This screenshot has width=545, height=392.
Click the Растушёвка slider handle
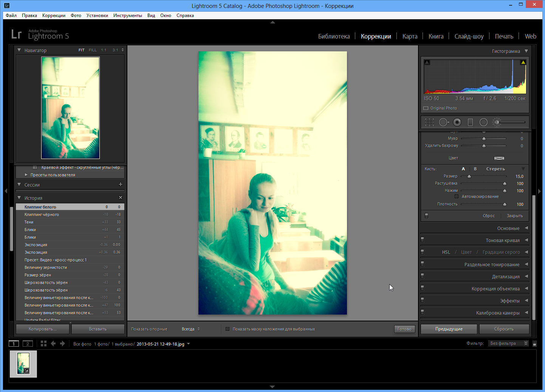tap(505, 184)
